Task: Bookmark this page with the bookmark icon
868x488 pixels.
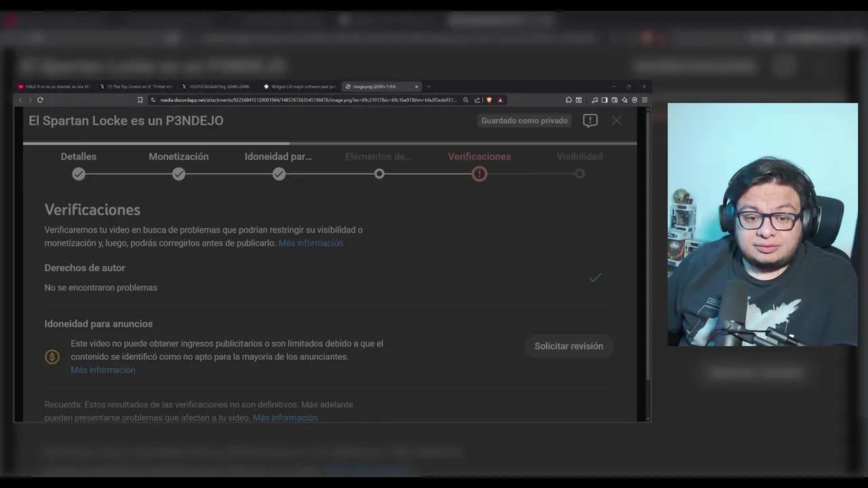Action: (140, 100)
